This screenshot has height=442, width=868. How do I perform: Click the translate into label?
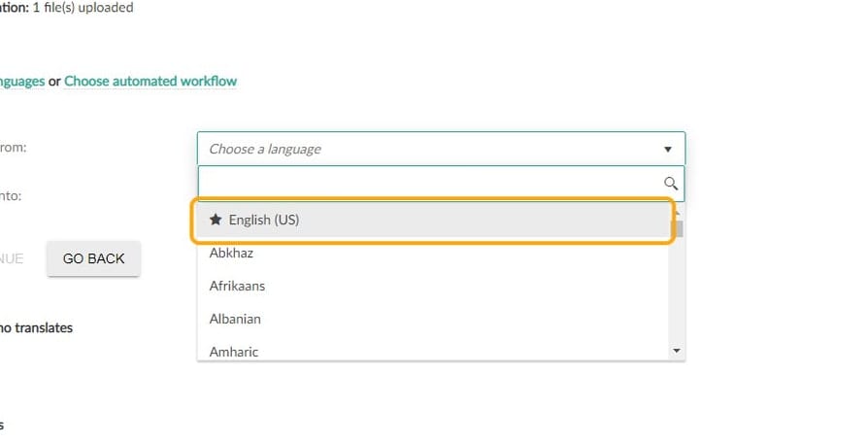[11, 195]
